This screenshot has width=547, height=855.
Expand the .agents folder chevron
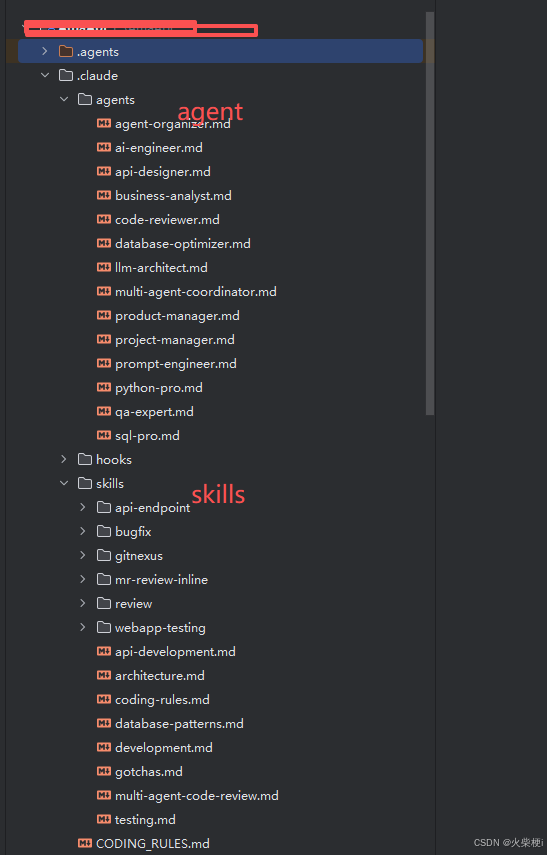(45, 51)
